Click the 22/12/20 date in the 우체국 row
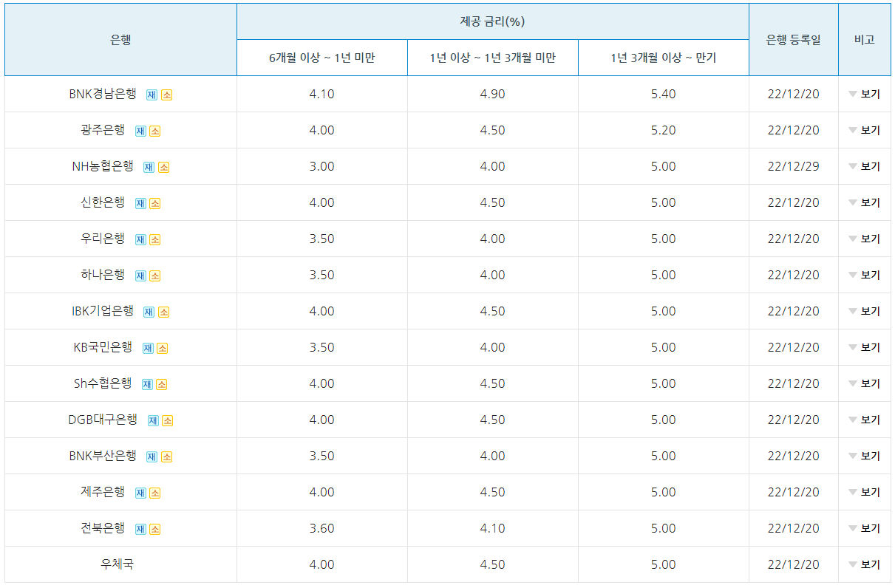895x588 pixels. click(794, 564)
